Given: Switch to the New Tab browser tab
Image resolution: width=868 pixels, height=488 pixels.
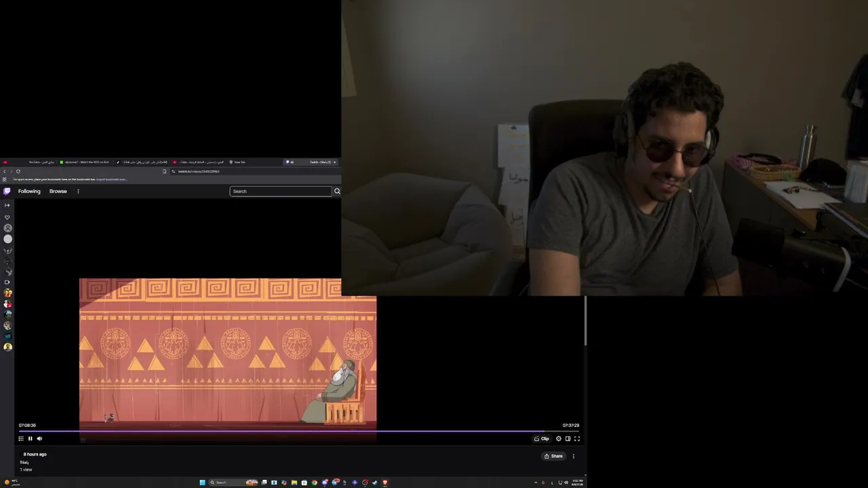Looking at the screenshot, I should click(254, 162).
